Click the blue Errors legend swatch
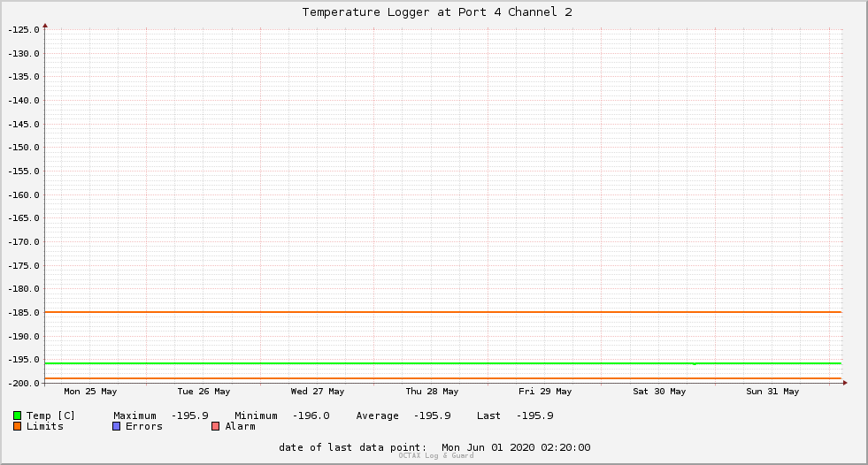Image resolution: width=868 pixels, height=465 pixels. 116,426
